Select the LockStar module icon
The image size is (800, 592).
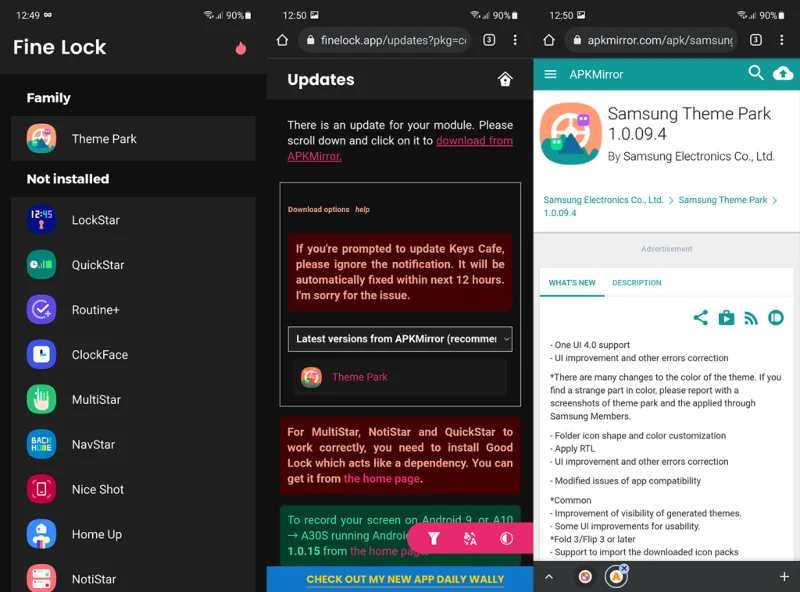tap(41, 220)
